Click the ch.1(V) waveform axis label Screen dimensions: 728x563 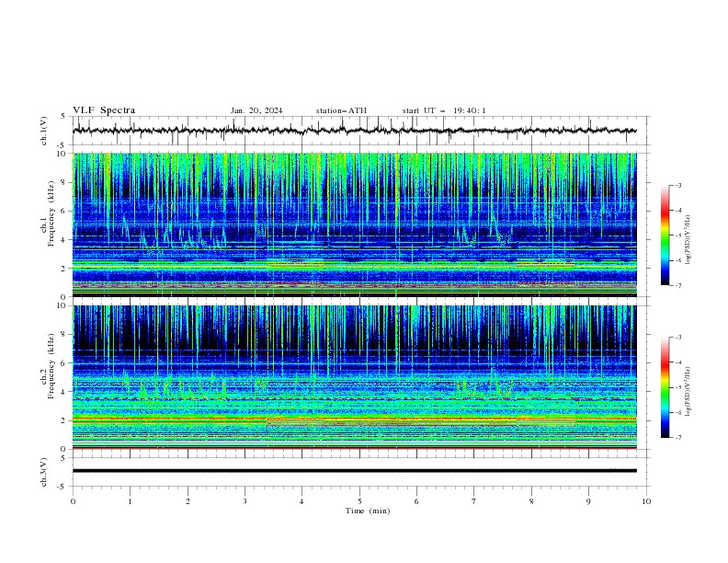(x=44, y=131)
